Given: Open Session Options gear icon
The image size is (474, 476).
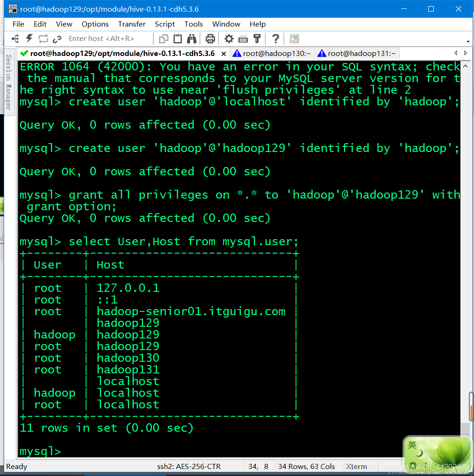Looking at the screenshot, I should point(229,39).
